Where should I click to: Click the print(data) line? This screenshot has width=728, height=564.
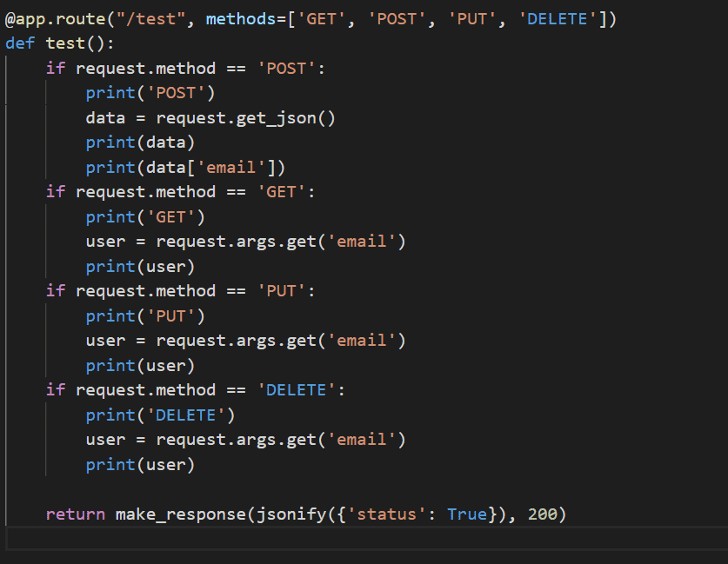(140, 143)
